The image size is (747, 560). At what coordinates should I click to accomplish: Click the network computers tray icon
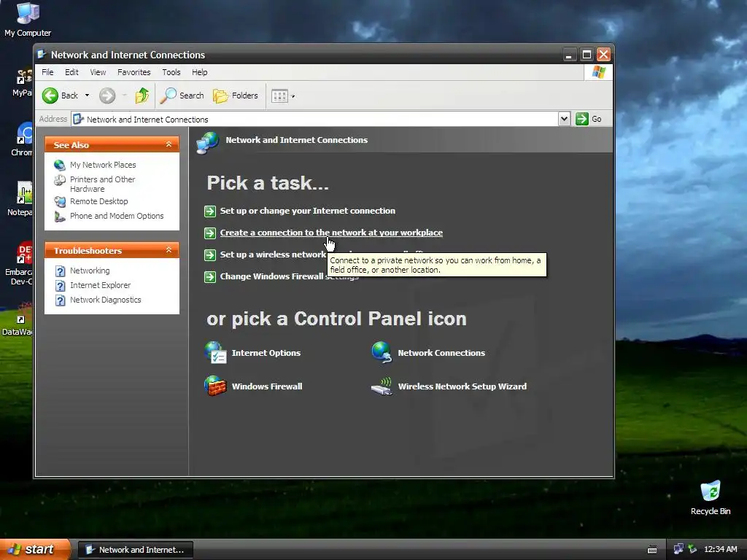(678, 550)
